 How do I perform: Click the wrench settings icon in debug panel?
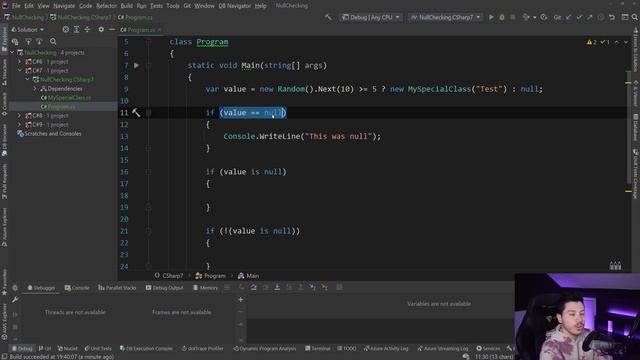coord(15,300)
